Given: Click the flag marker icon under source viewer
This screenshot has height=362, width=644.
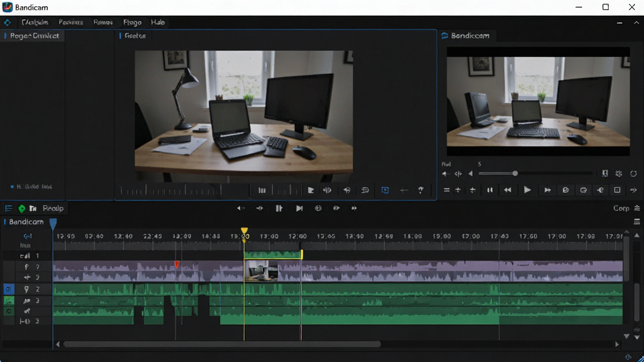Looking at the screenshot, I should tap(311, 190).
